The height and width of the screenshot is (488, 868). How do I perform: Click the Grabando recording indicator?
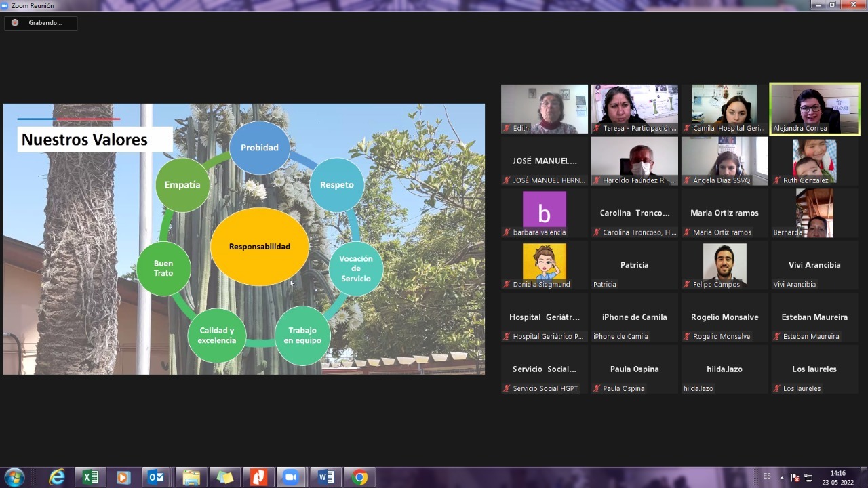(x=41, y=23)
